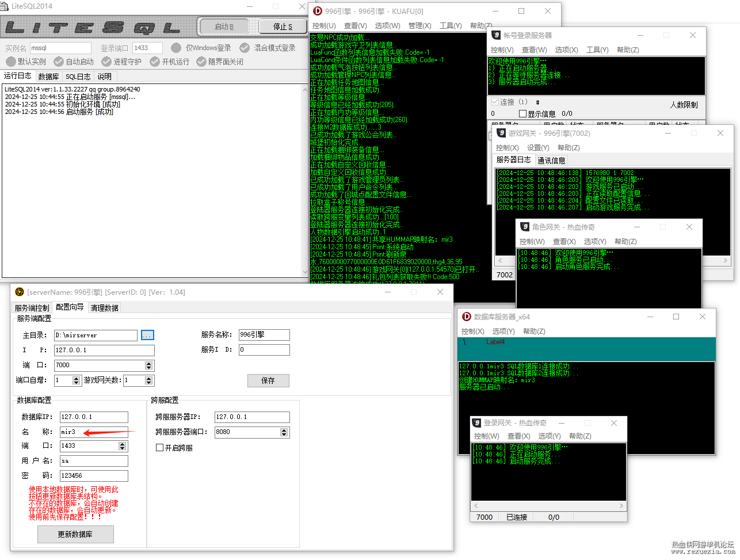Screen dimensions: 740x560
Task: Click the 数据库IP field with 127.0.0.1
Action: click(x=94, y=417)
